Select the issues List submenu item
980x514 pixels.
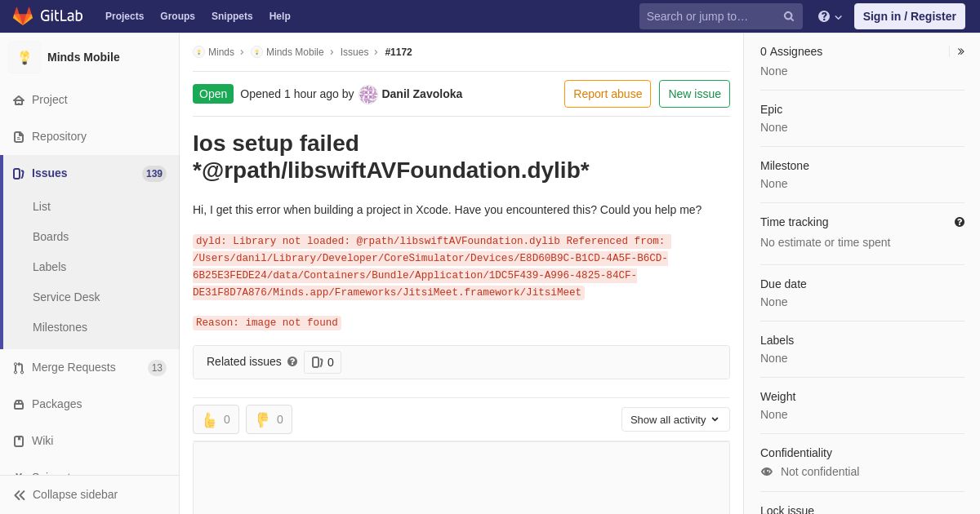click(42, 206)
